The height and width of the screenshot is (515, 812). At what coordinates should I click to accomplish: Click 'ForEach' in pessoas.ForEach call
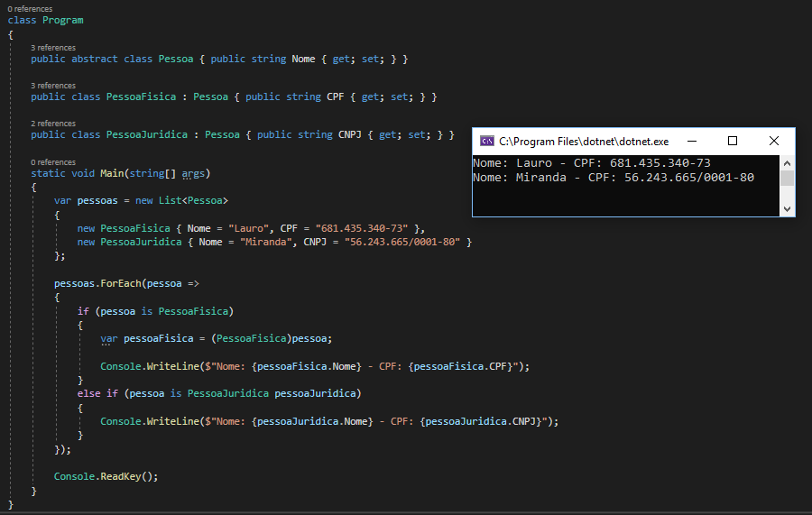120,283
